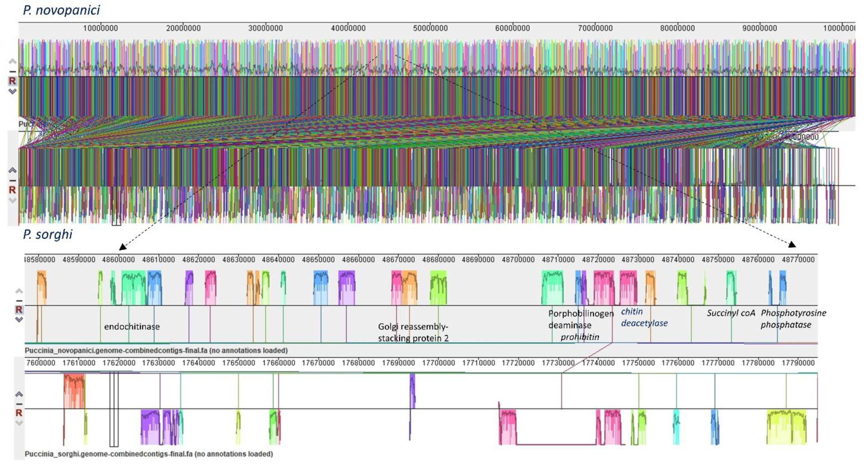868x464 pixels.
Task: Collapse P. sorghi overview with minus button
Action: point(12,180)
